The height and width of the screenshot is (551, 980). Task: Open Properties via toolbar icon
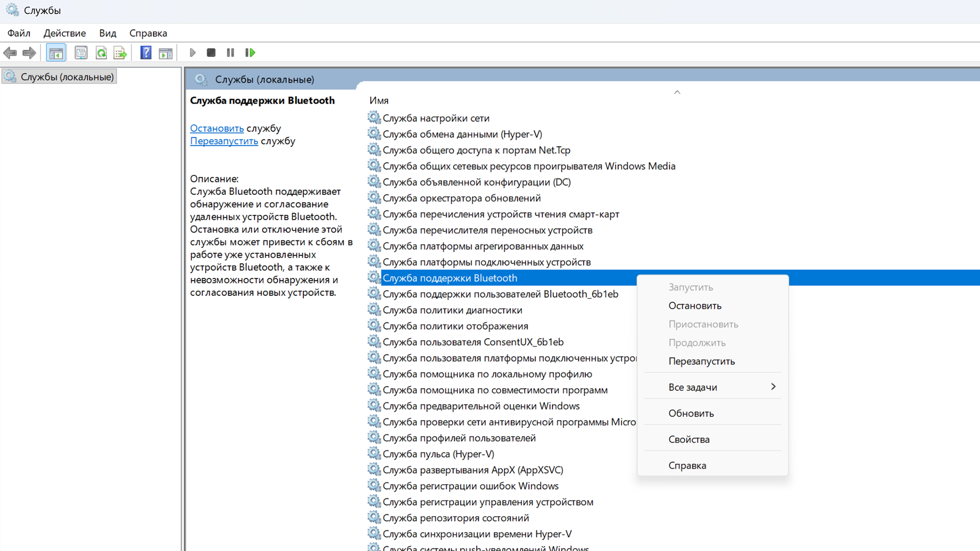point(81,53)
